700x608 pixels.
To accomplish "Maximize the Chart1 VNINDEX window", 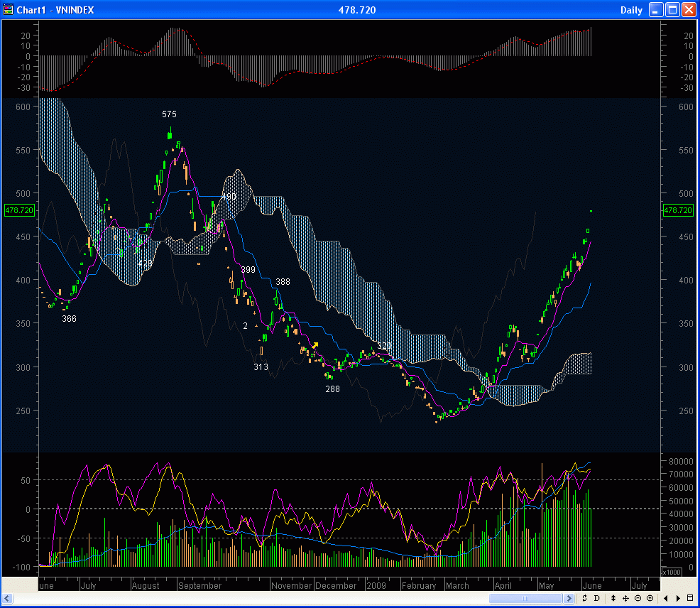I will click(672, 10).
